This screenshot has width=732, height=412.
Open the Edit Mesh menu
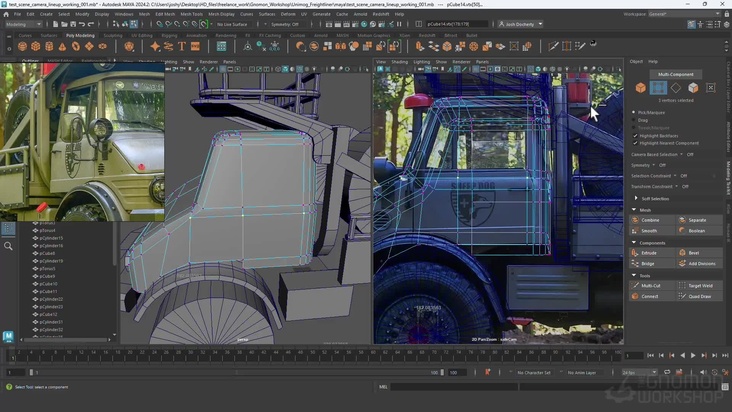(165, 14)
